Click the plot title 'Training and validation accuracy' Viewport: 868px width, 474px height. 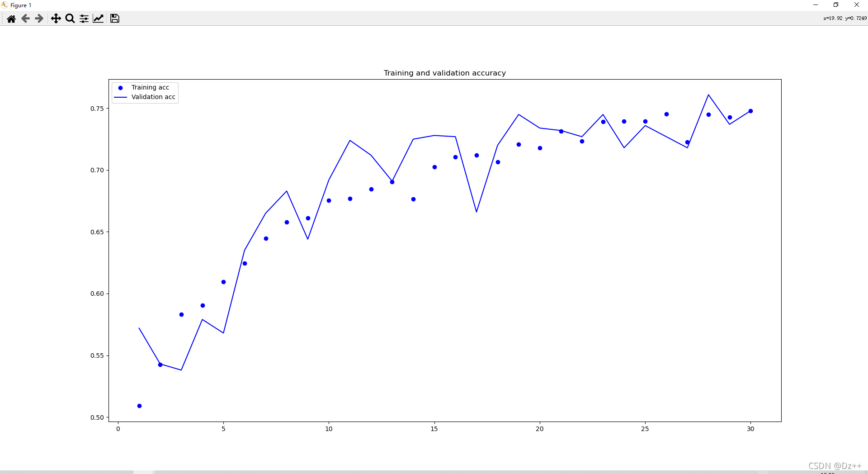tap(445, 73)
